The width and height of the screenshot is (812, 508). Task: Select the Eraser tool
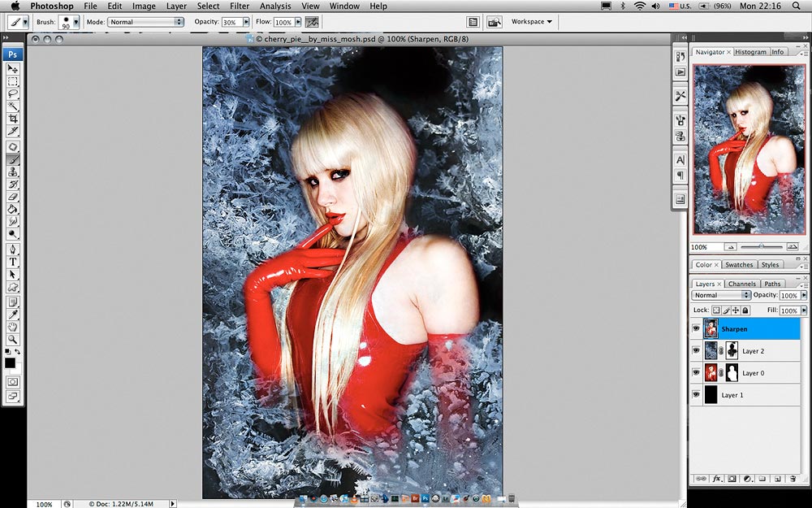[12, 197]
